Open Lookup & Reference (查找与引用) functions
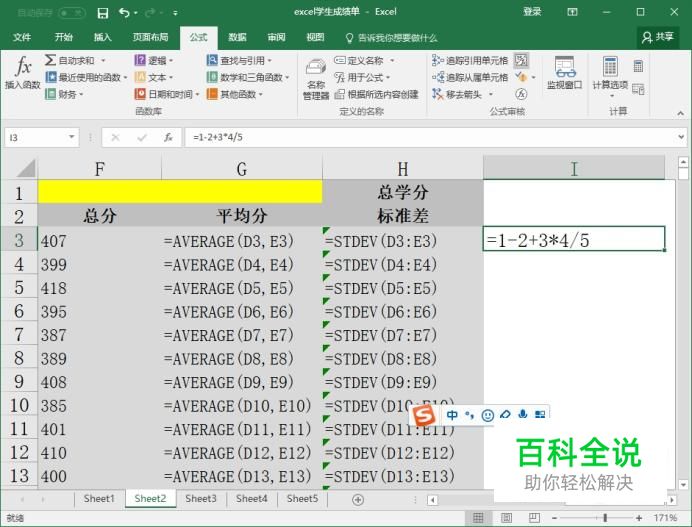The height and width of the screenshot is (527, 692). (x=239, y=60)
